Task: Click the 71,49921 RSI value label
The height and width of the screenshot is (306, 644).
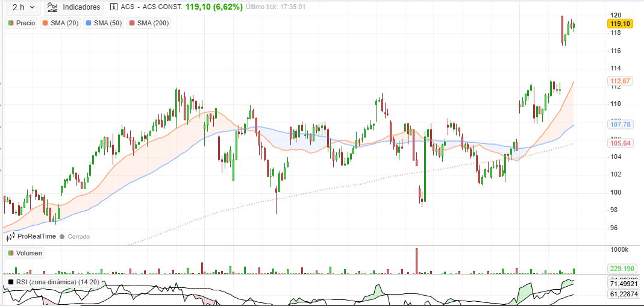Action: point(624,284)
